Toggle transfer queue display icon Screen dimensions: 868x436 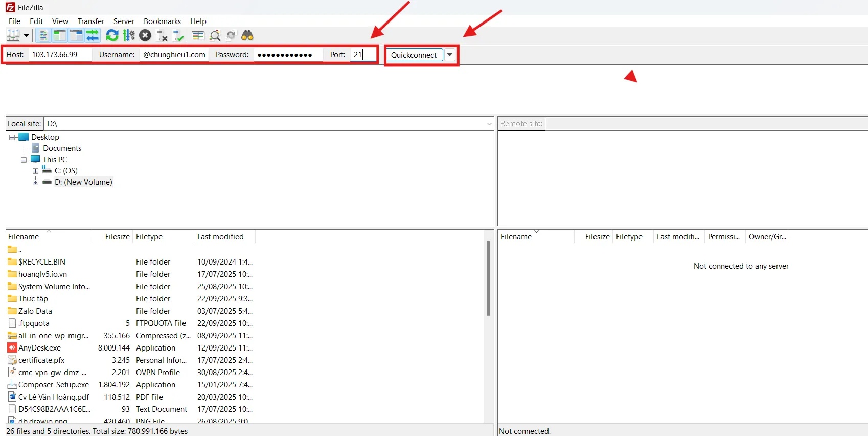click(x=93, y=35)
